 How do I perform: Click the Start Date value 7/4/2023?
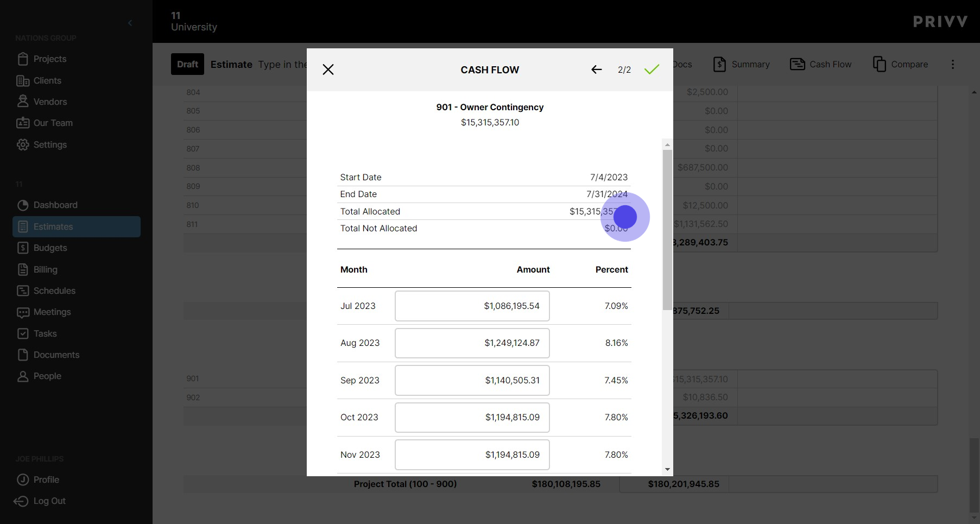pyautogui.click(x=609, y=177)
